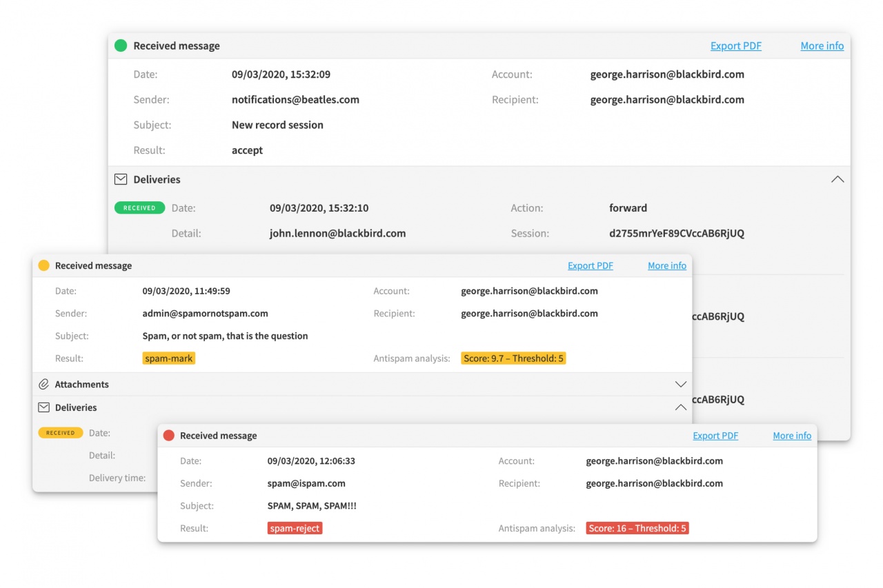883x588 pixels.
Task: Click the paperclip Attachments icon
Action: coord(43,385)
